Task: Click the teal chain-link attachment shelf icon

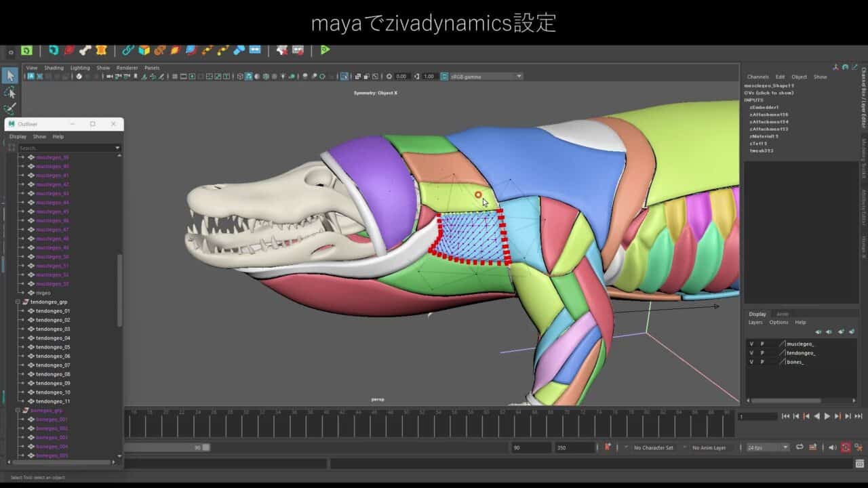Action: click(x=128, y=50)
